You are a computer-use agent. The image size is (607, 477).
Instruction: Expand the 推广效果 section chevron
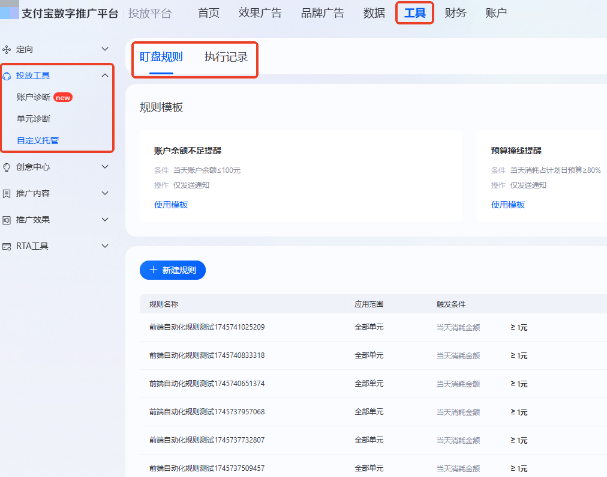(x=105, y=219)
